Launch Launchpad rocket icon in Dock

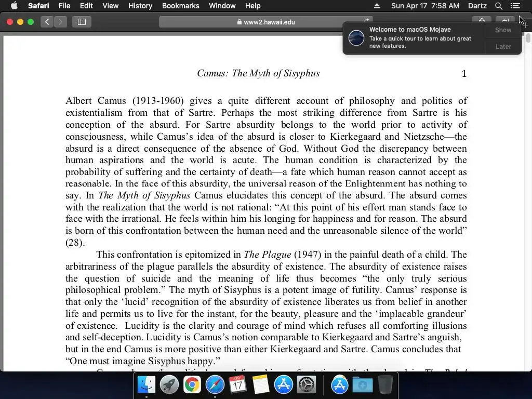[x=169, y=385]
